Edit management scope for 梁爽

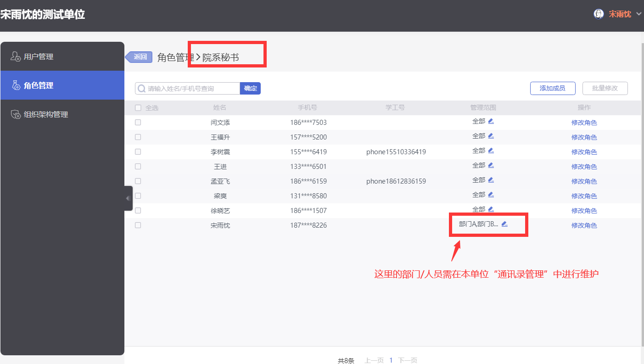pyautogui.click(x=491, y=195)
